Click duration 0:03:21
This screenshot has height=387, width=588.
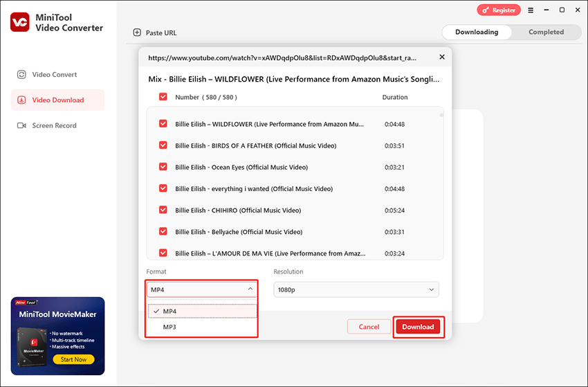[x=394, y=167]
